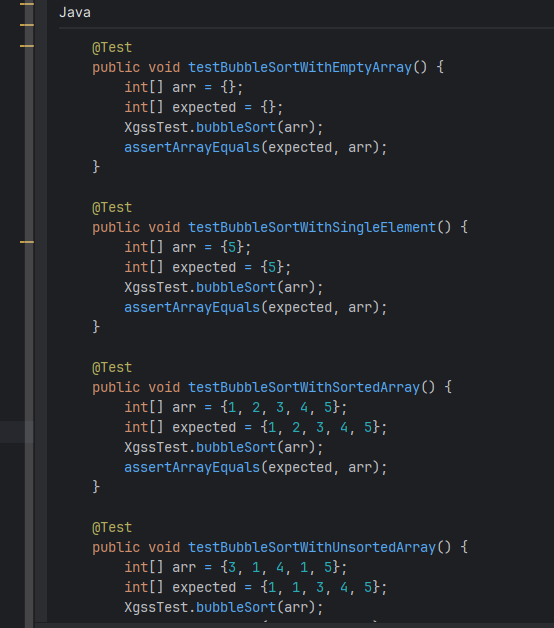
Task: Click @Test annotation above testBubbleSortWithEmptyArray
Action: pyautogui.click(x=112, y=48)
